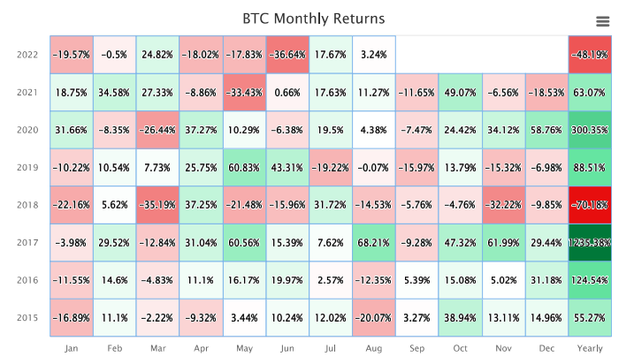Select the August 2015 -20.07% cell
Viewport: 634px width, 364px height.
(374, 318)
